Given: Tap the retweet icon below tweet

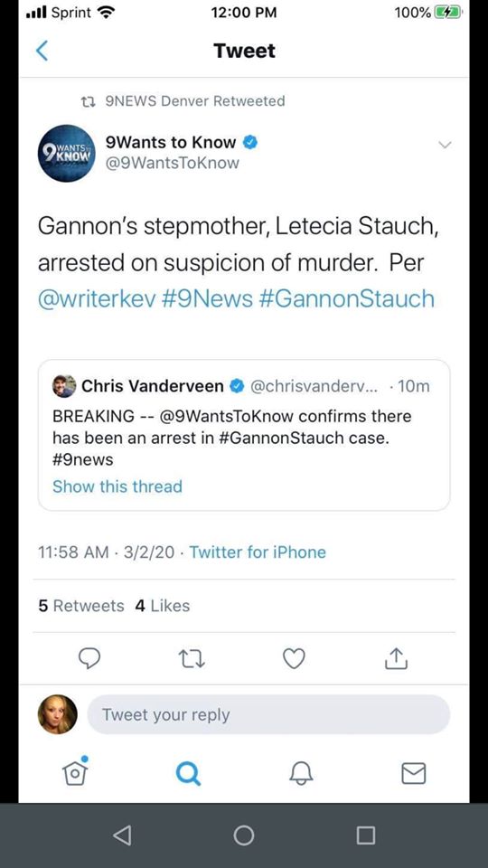Looking at the screenshot, I should tap(192, 659).
